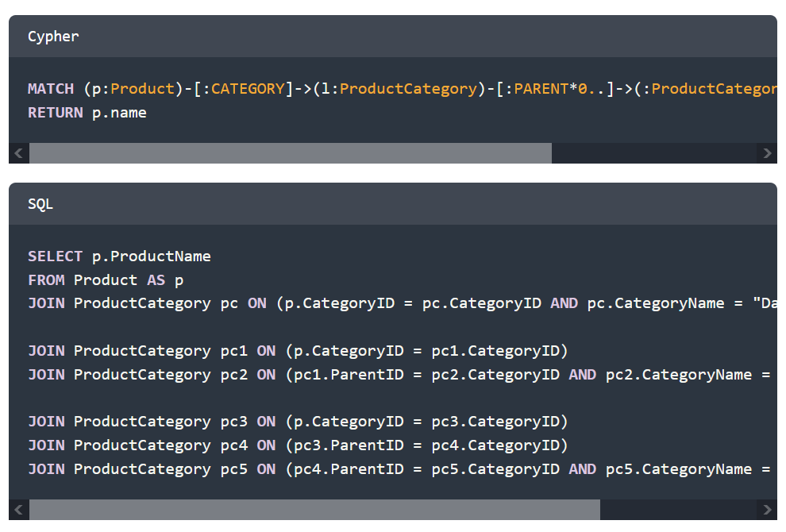Click the Cypher block header label
The height and width of the screenshot is (532, 786).
[x=53, y=37]
